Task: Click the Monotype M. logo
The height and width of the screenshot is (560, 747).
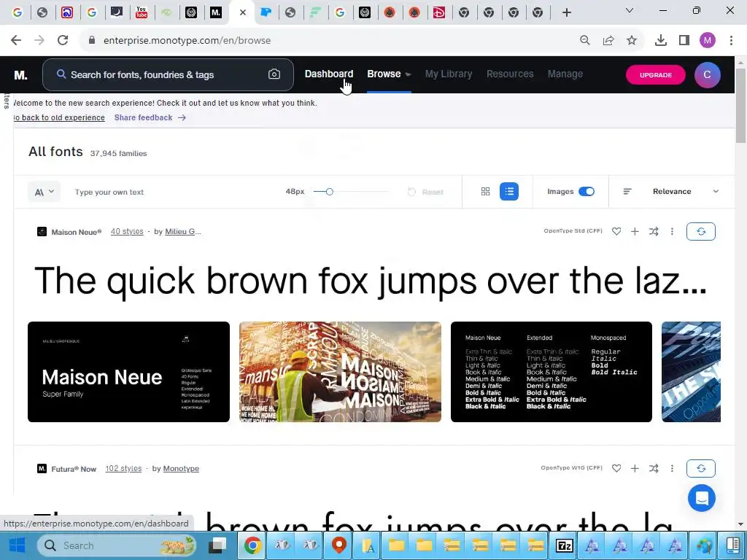Action: click(x=20, y=75)
